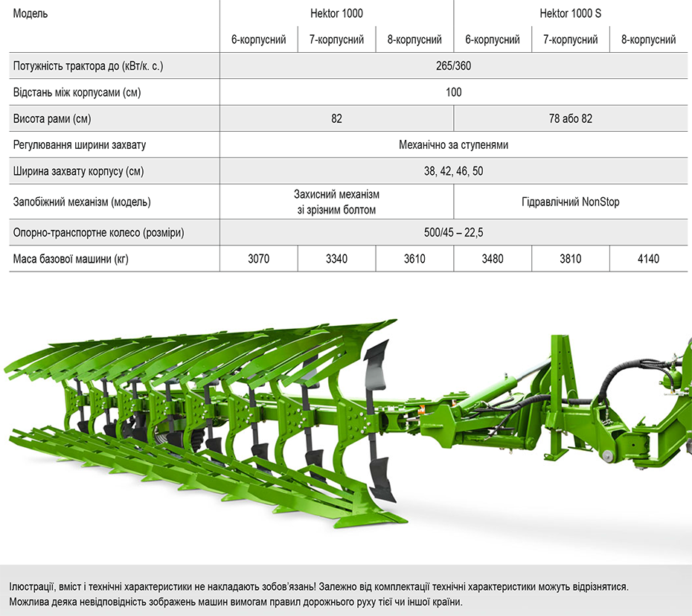This screenshot has width=692, height=616.
Task: Click "6-корпусний" under Hektor 1000 S
Action: 493,39
